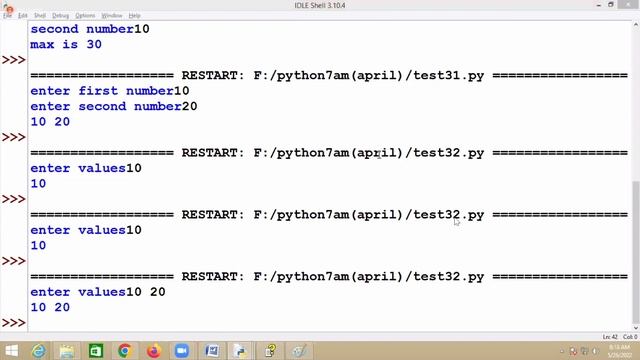Open Zoom from the taskbar
The height and width of the screenshot is (360, 640).
coord(182,351)
